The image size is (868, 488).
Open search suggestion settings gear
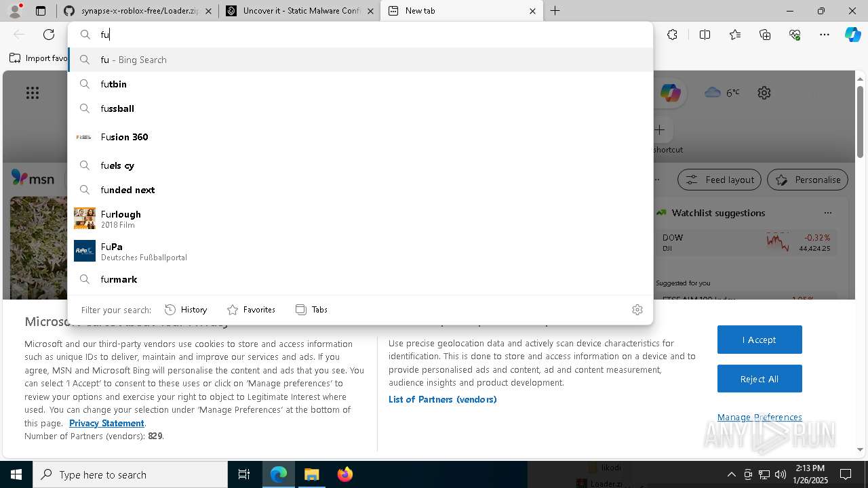tap(637, 310)
